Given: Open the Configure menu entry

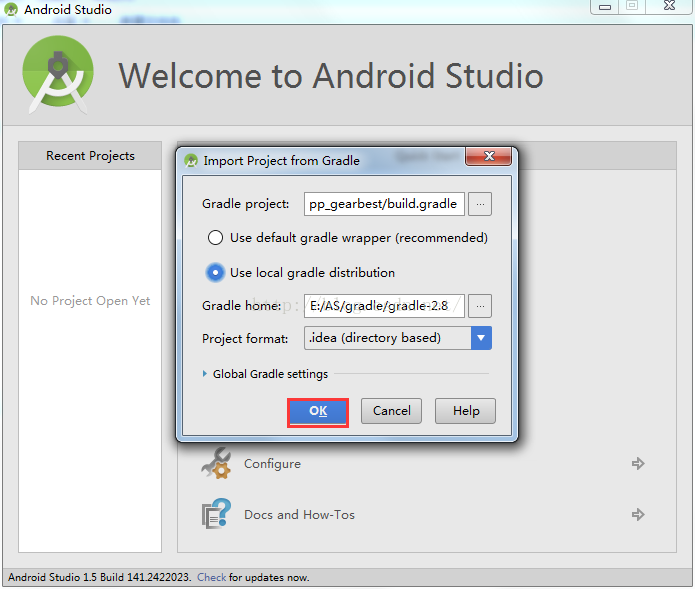Looking at the screenshot, I should (x=272, y=464).
